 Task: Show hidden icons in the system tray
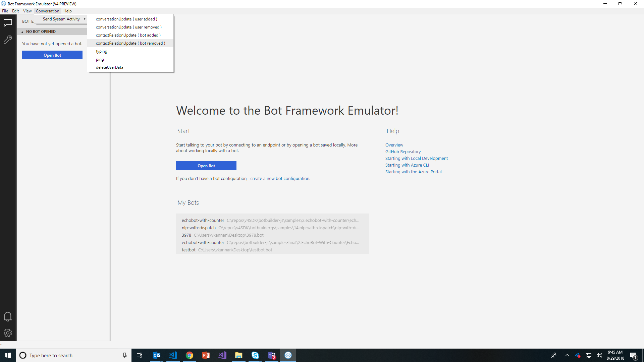point(567,355)
